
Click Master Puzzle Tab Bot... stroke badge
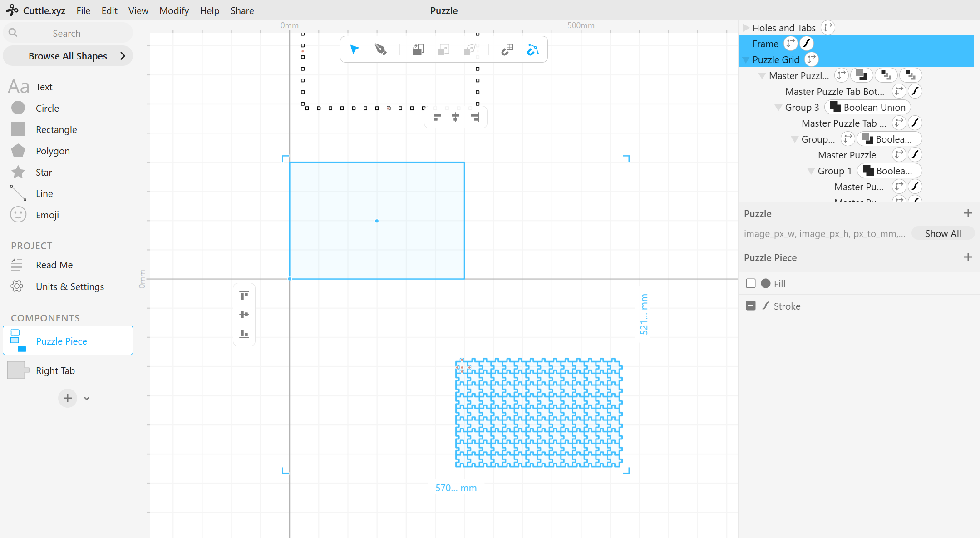pos(915,91)
